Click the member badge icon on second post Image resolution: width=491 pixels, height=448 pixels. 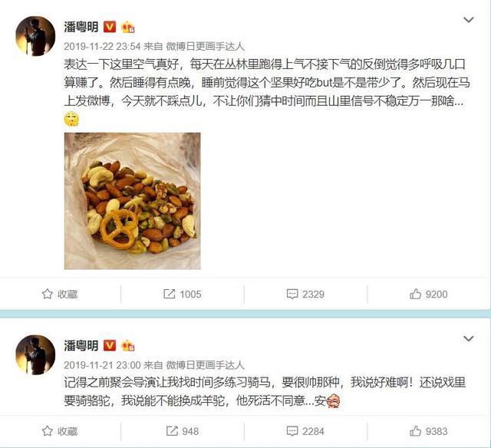(x=128, y=346)
